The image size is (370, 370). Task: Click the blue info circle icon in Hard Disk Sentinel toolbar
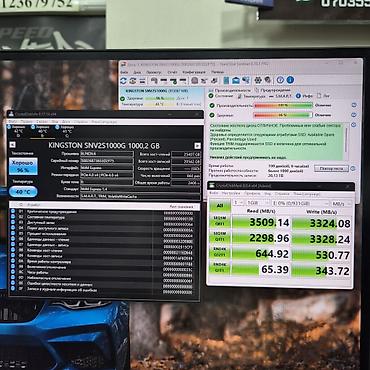[x=290, y=80]
